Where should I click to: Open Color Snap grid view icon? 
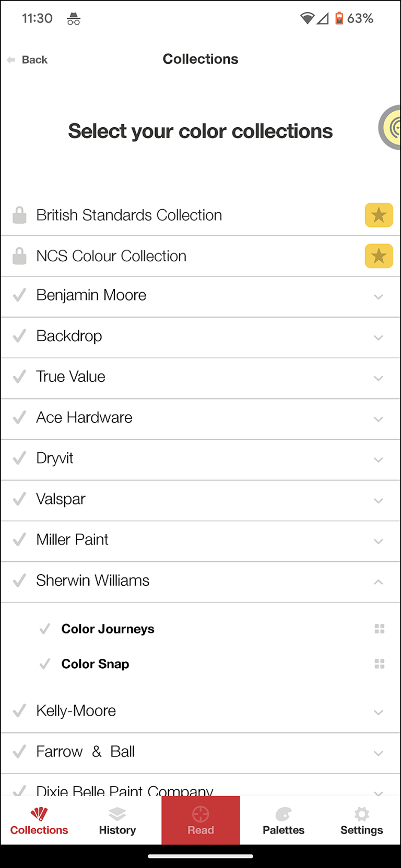pos(380,664)
